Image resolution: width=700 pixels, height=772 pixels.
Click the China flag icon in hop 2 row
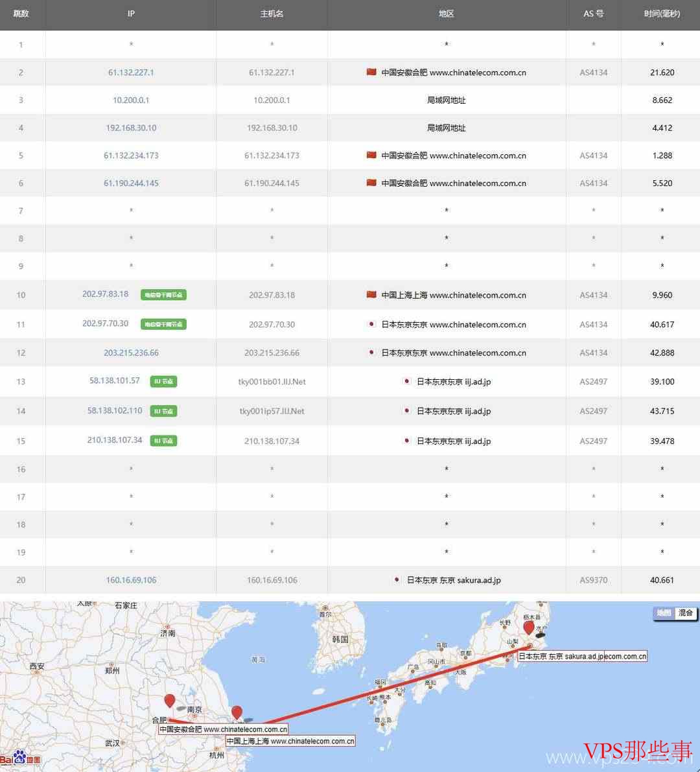[x=371, y=72]
